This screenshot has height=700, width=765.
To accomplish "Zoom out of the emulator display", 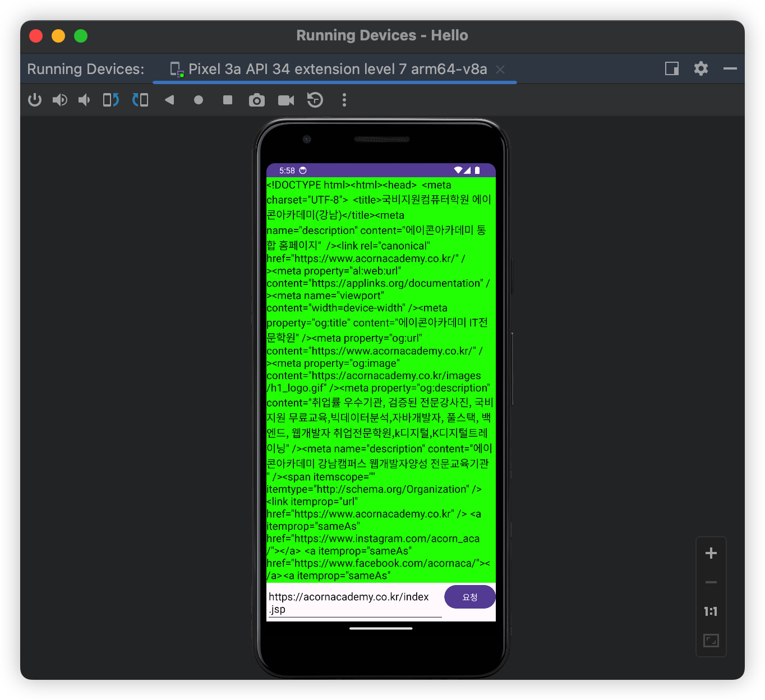I will [711, 582].
